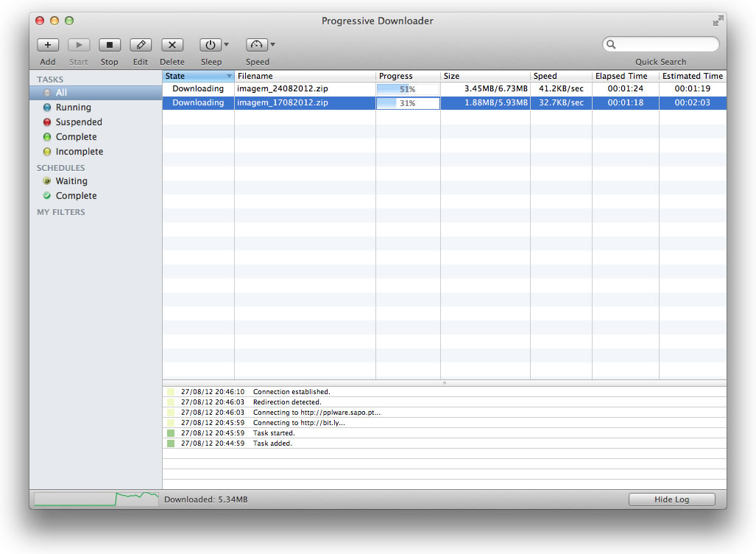
Task: Click the Edit pencil toolbar icon
Action: 141,45
